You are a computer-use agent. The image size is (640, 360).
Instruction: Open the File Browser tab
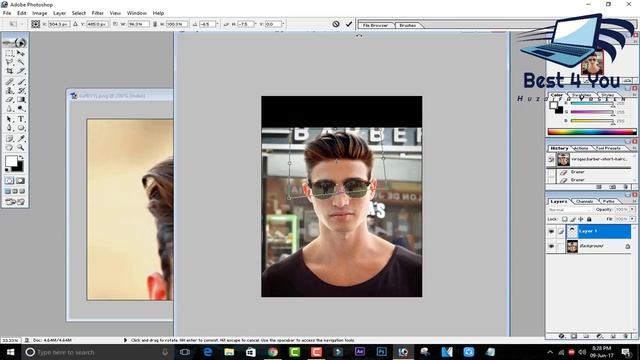[x=375, y=25]
